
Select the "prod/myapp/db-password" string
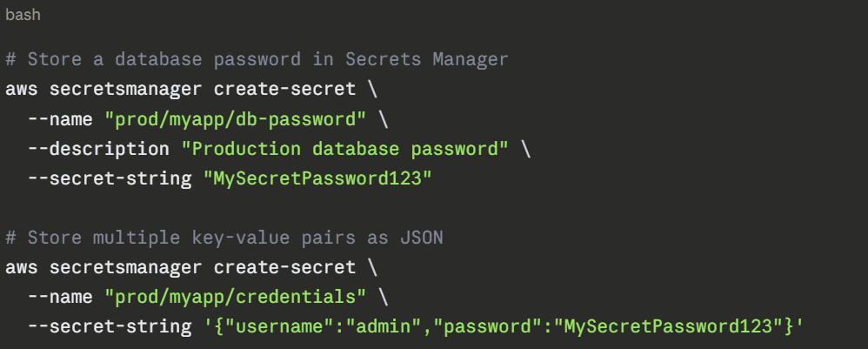pyautogui.click(x=235, y=118)
